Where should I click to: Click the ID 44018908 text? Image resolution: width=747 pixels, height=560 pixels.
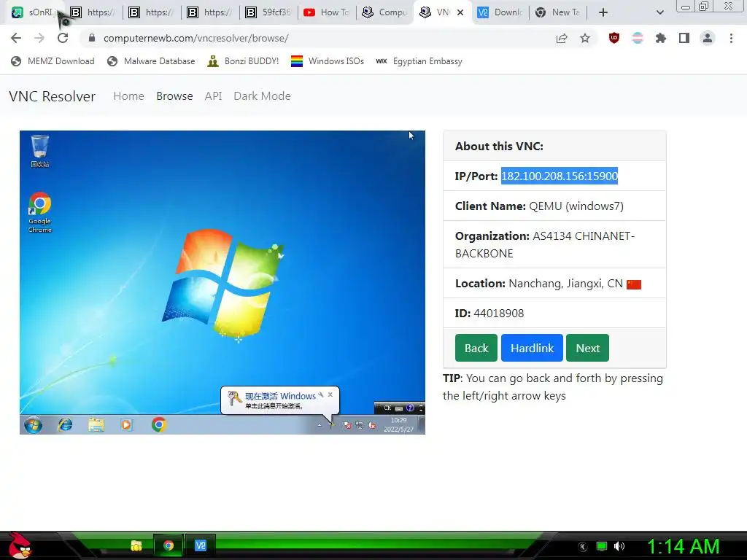point(489,314)
